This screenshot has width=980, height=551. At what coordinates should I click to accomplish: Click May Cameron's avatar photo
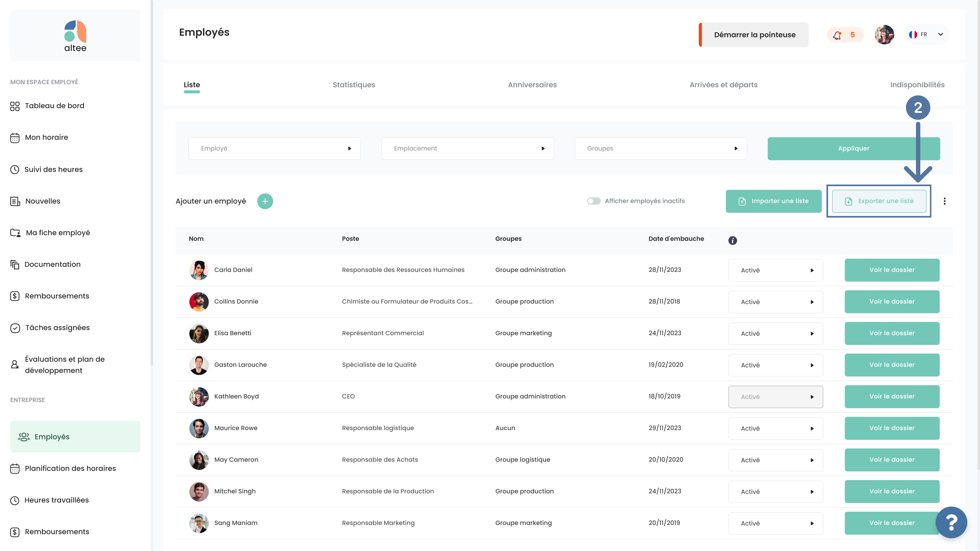[199, 460]
